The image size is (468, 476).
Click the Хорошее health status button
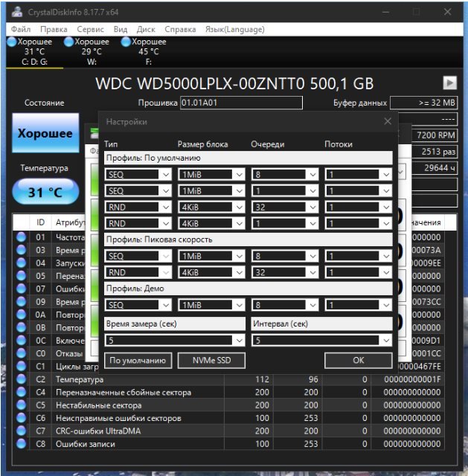(45, 133)
